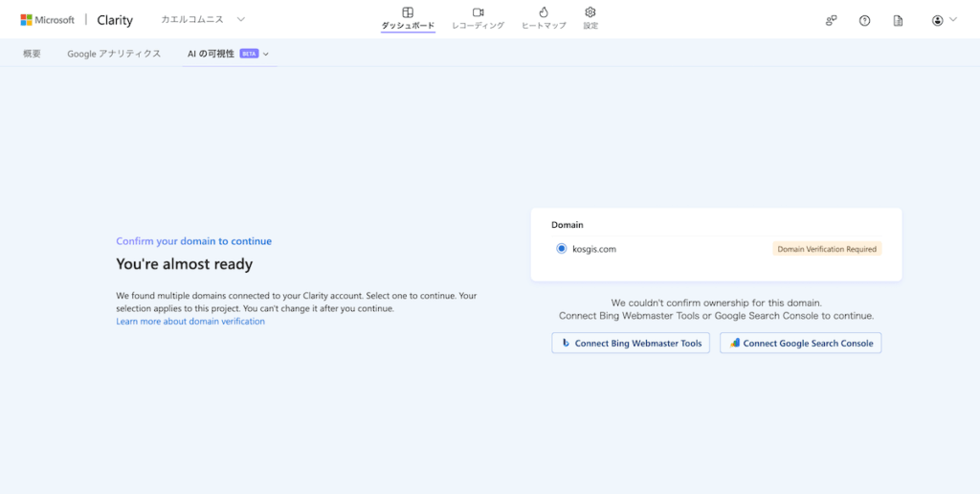Expand the account menu chevron
Image resolution: width=980 pixels, height=494 pixels.
coord(953,19)
